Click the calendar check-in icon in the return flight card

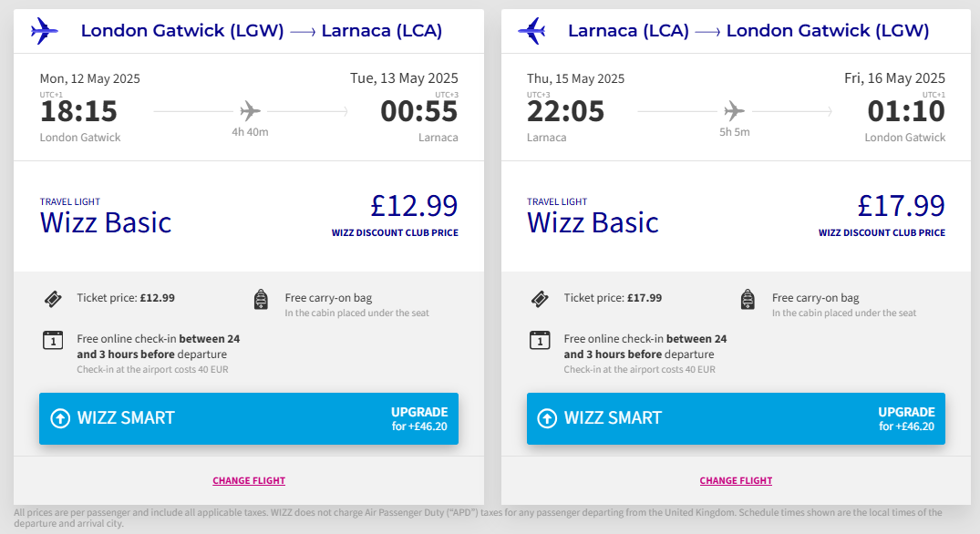pos(540,340)
